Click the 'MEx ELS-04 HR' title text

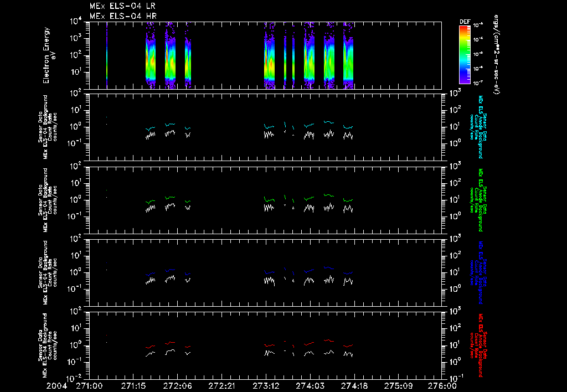click(123, 16)
